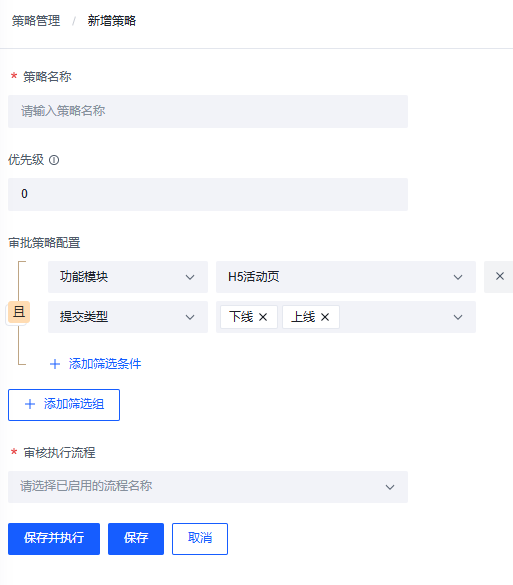Image resolution: width=513 pixels, height=585 pixels.
Task: Remove the 上线 tag from the submit type field
Action: click(x=325, y=317)
